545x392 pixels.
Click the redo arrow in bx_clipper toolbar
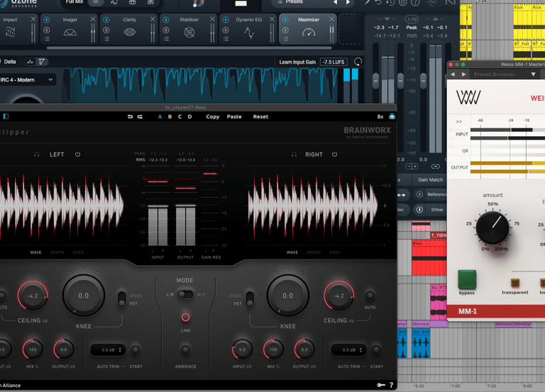point(140,117)
